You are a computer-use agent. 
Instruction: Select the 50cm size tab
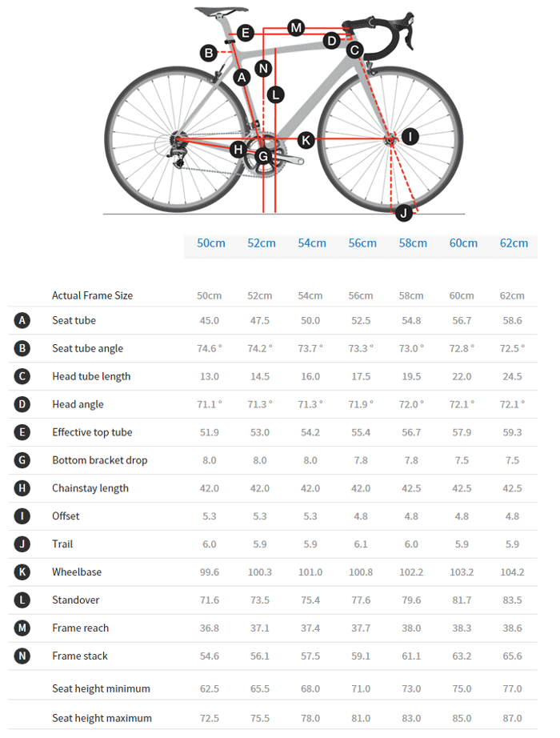pyautogui.click(x=211, y=243)
